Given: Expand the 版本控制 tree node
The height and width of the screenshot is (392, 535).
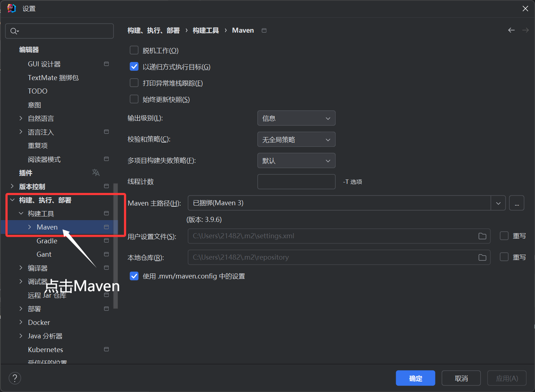Looking at the screenshot, I should (12, 186).
